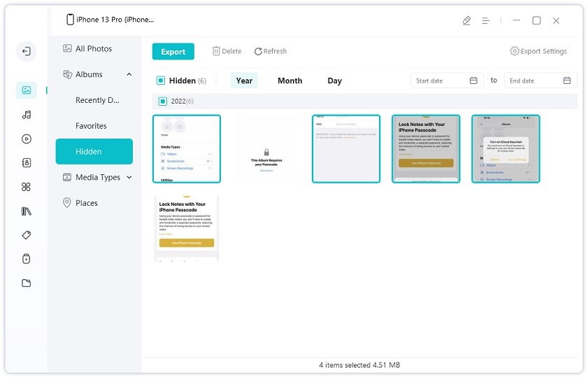Viewport: 588px width, 378px height.
Task: Click the edit pencil icon in the title bar
Action: [x=466, y=20]
